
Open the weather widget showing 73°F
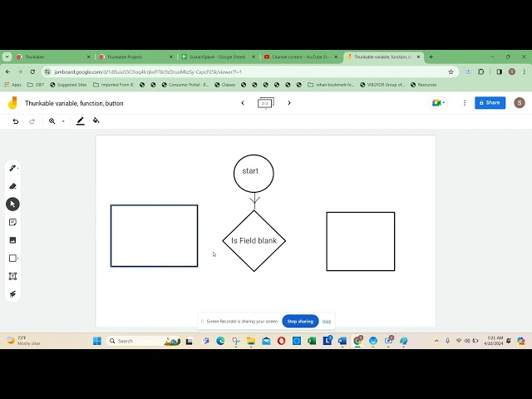click(24, 341)
